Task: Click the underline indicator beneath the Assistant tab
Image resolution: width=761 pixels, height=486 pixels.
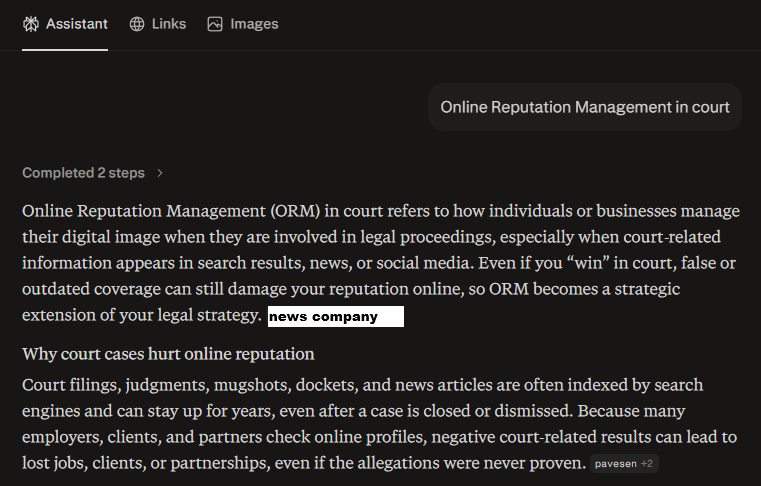Action: pos(65,49)
